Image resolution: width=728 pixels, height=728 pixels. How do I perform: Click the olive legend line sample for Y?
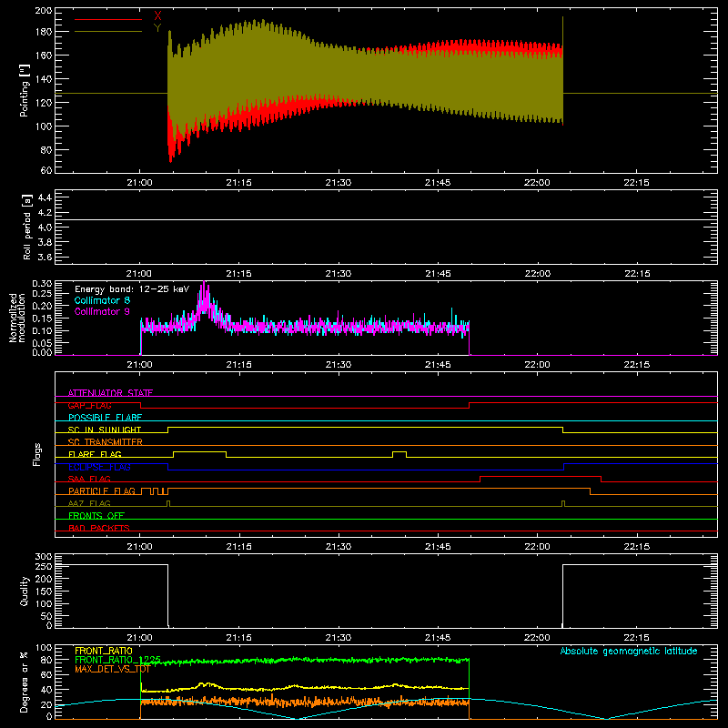tap(108, 32)
